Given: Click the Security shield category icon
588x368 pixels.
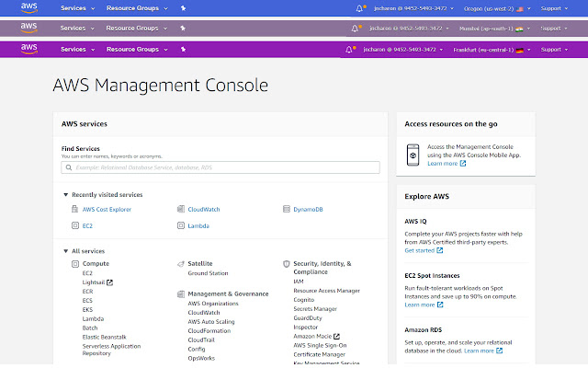Looking at the screenshot, I should [287, 264].
